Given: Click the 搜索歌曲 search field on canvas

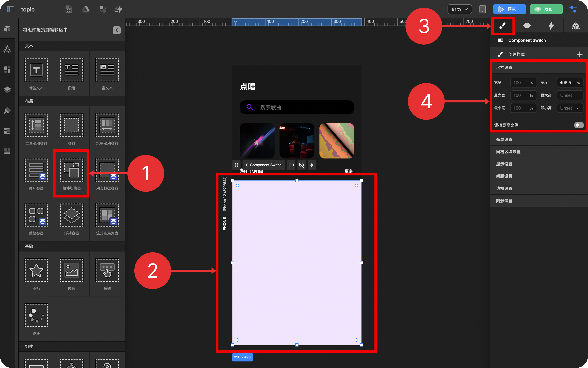Looking at the screenshot, I should (297, 107).
